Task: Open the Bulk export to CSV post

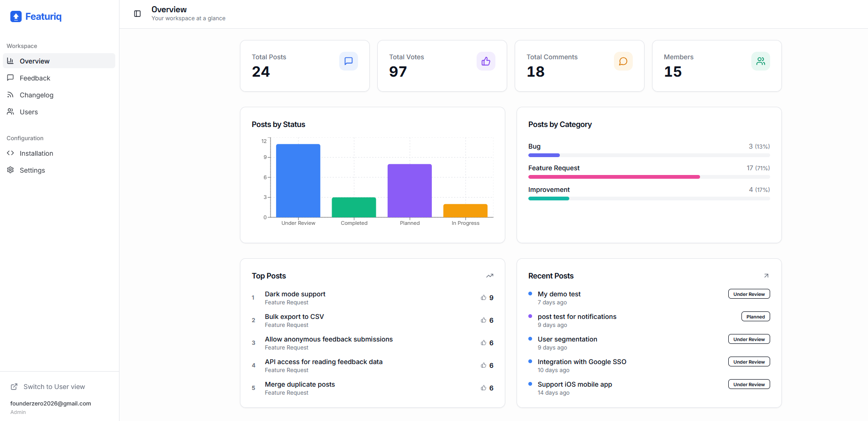Action: click(x=294, y=317)
